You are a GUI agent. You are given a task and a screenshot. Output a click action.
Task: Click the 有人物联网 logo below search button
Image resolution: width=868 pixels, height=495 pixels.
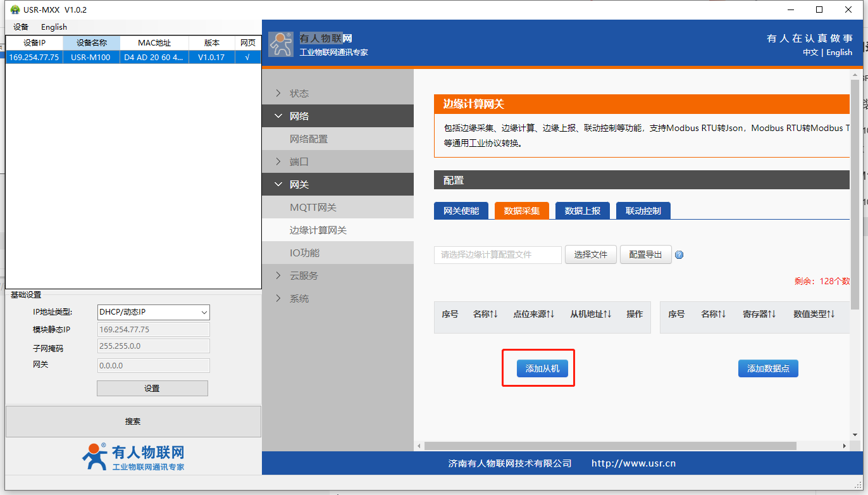[133, 456]
